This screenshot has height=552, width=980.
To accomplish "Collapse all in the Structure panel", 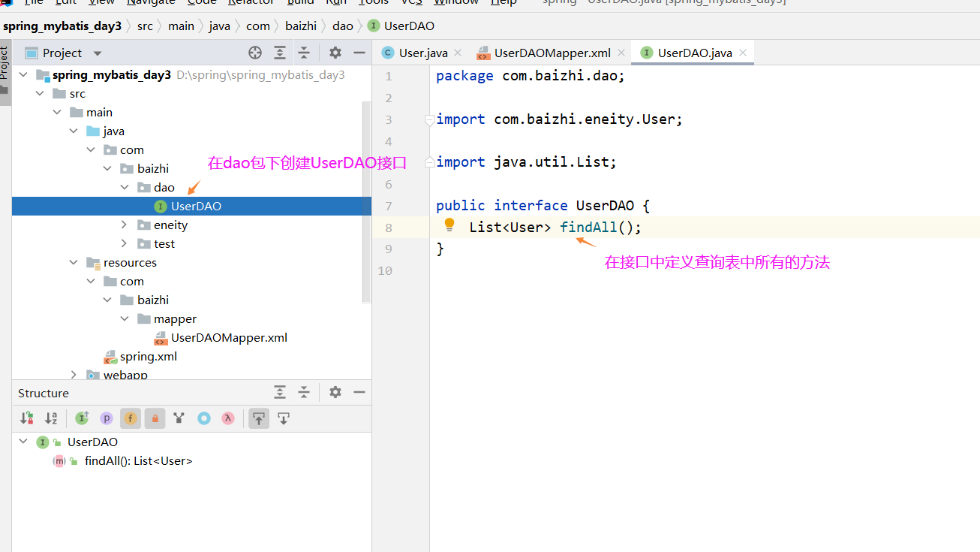I will point(304,392).
